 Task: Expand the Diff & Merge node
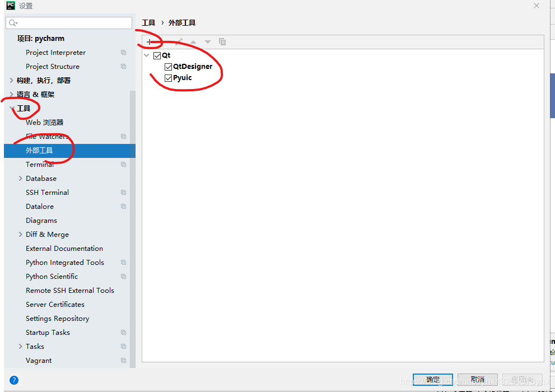pyautogui.click(x=20, y=234)
